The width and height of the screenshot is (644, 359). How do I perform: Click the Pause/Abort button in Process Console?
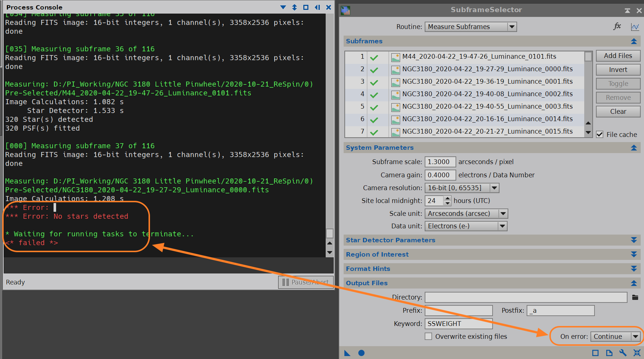click(306, 282)
